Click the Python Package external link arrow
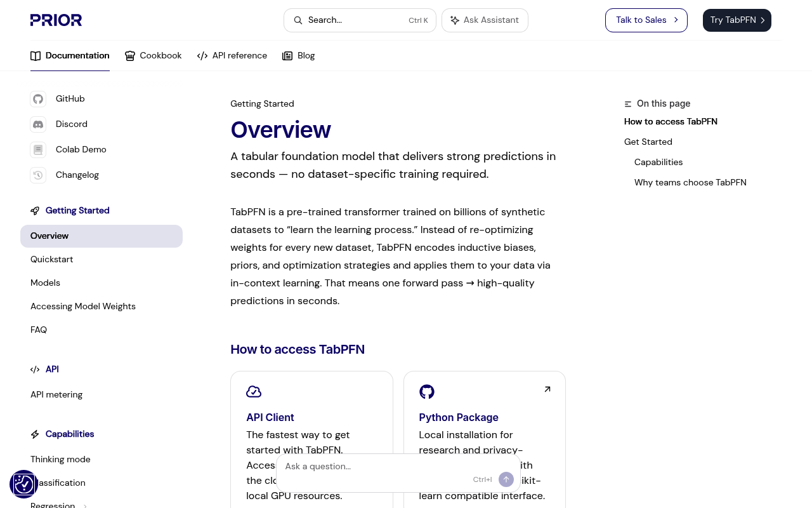Image resolution: width=812 pixels, height=508 pixels. point(547,389)
